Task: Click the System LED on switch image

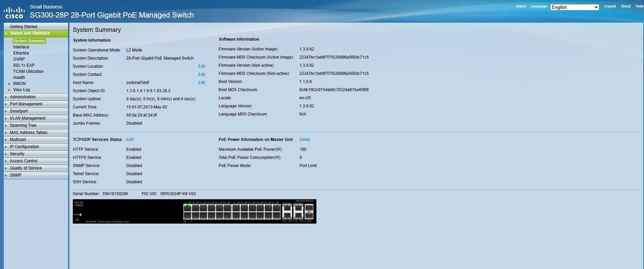Action: coord(80,214)
